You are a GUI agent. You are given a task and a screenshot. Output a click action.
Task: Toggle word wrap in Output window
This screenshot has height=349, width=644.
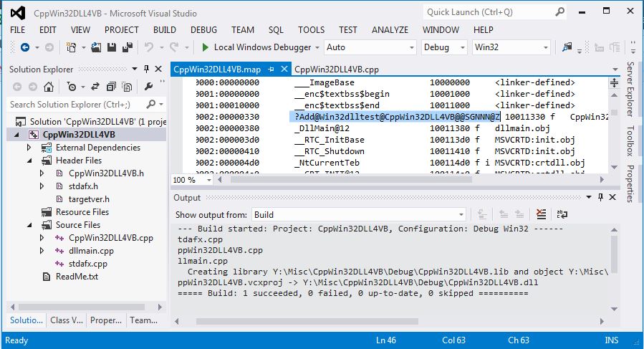pyautogui.click(x=562, y=214)
